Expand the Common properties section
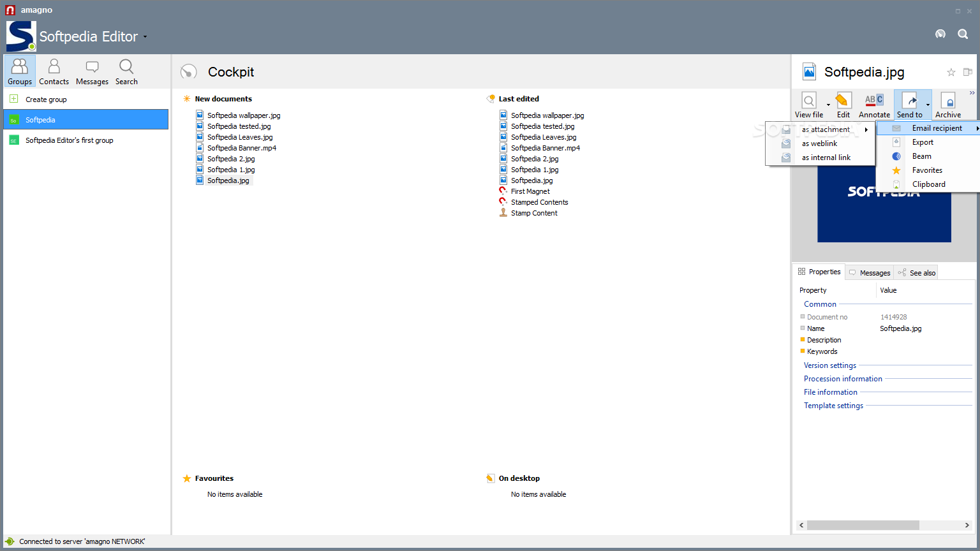 click(x=820, y=304)
